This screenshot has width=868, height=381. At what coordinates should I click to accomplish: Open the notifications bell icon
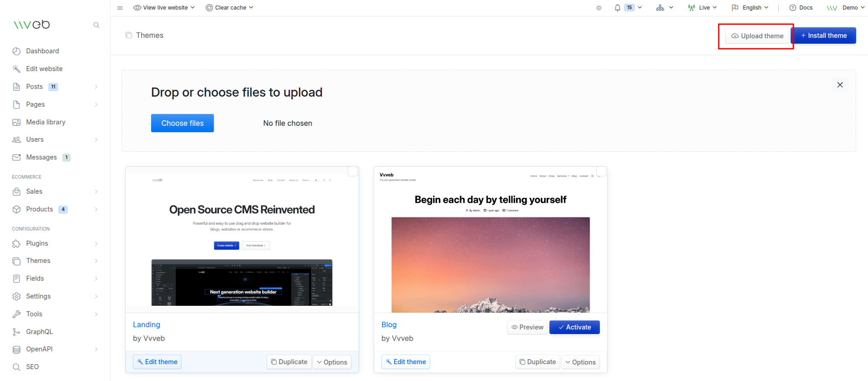[617, 8]
